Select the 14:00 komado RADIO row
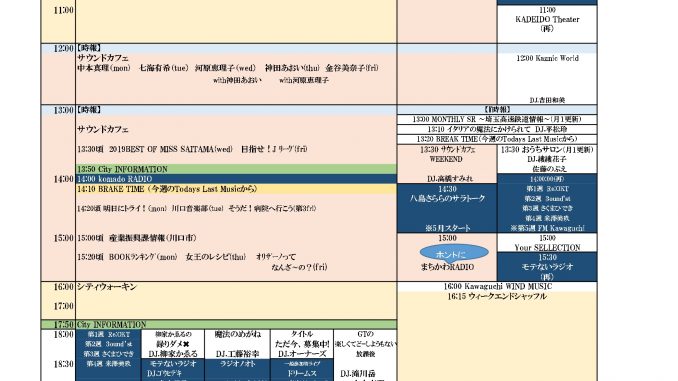Viewport: 678px width, 381px height. tap(236, 179)
